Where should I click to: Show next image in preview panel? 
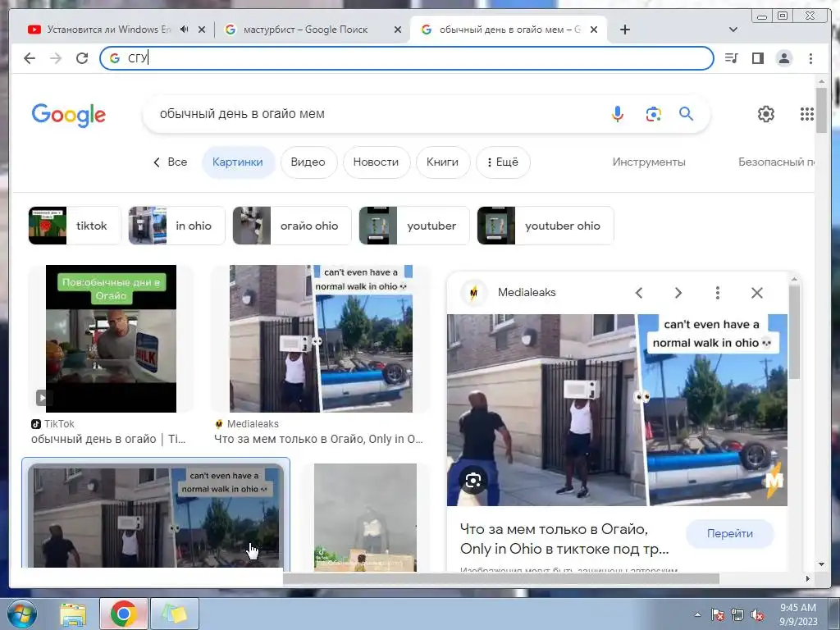tap(678, 293)
